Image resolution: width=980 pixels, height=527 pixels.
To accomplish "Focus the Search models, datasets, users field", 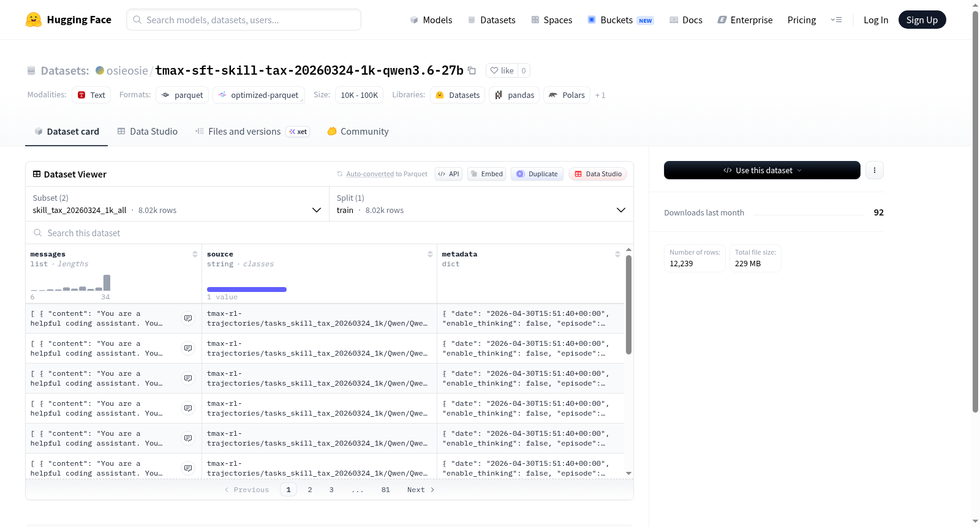I will point(244,20).
